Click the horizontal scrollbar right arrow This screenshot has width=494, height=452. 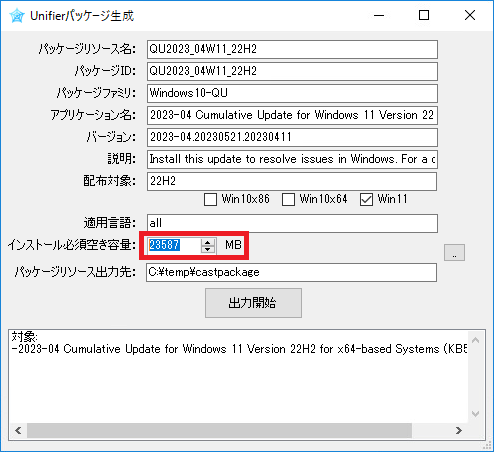(x=459, y=430)
